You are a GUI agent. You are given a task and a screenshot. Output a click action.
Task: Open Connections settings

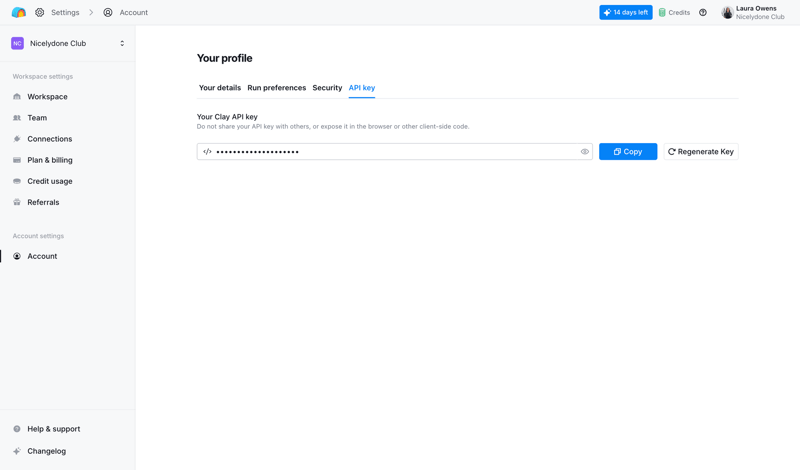click(x=49, y=139)
